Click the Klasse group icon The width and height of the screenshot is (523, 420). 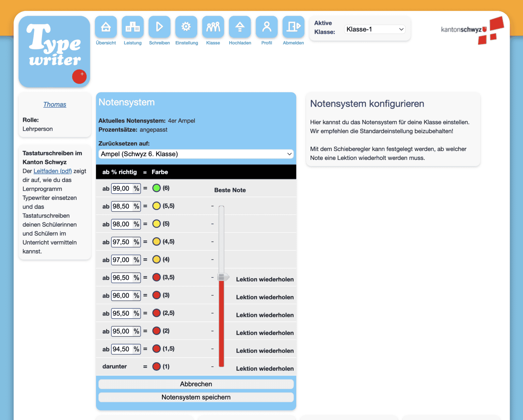click(x=213, y=27)
